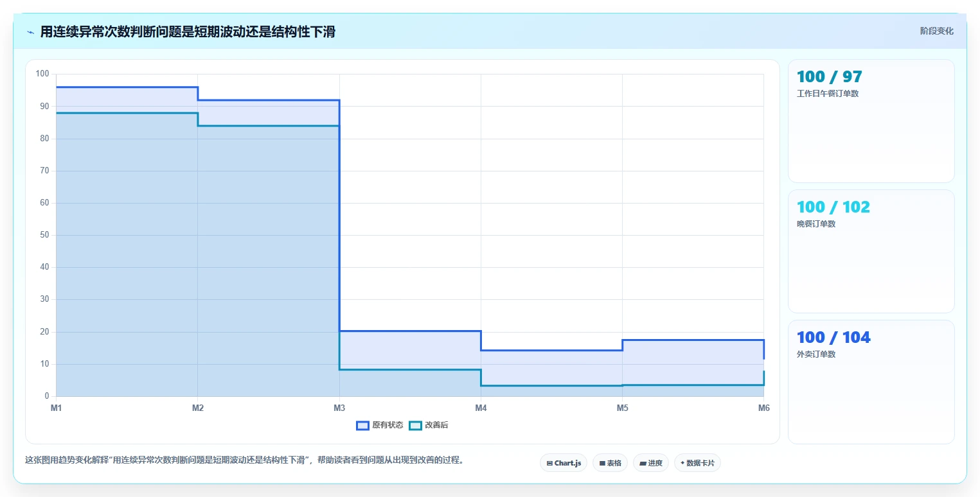Click the 进度 tag chip
Image resolution: width=980 pixels, height=497 pixels.
point(651,463)
